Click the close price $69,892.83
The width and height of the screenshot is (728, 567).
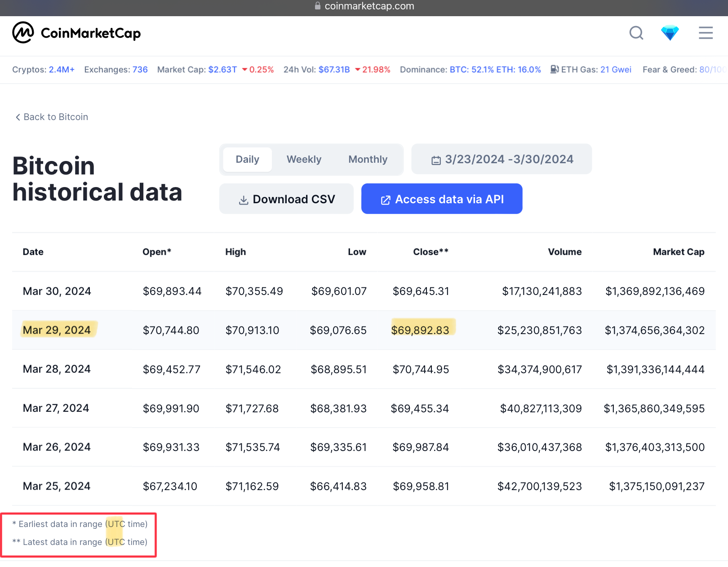pyautogui.click(x=420, y=330)
